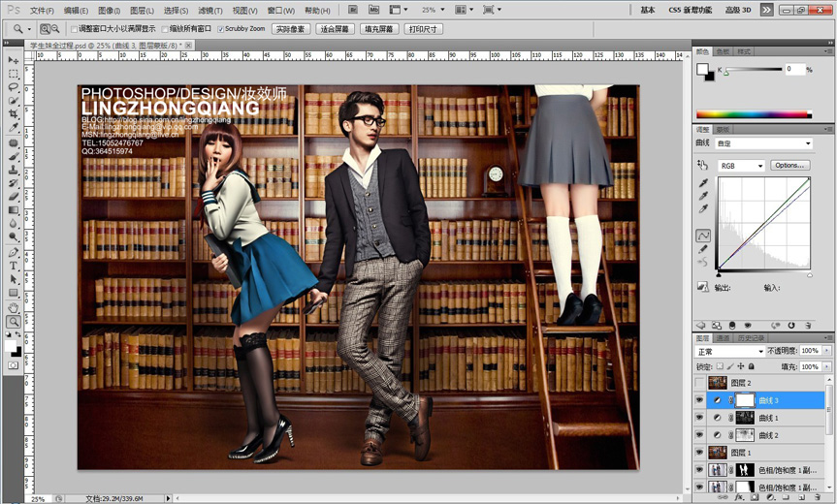
Task: Hide the 曲线 2 layer
Action: pos(699,435)
